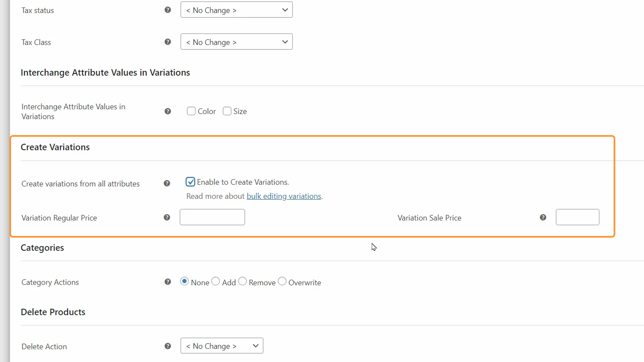This screenshot has height=362, width=644.
Task: Select the Add category action
Action: pyautogui.click(x=215, y=281)
